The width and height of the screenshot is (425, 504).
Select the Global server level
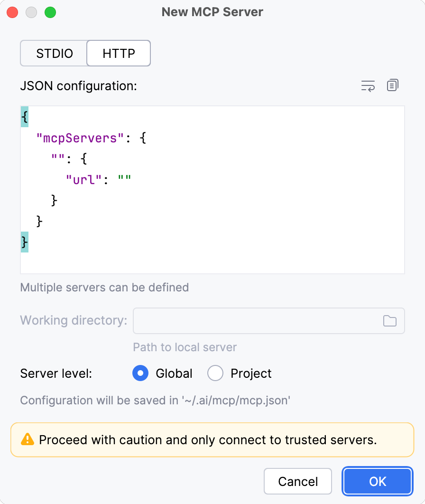click(140, 373)
